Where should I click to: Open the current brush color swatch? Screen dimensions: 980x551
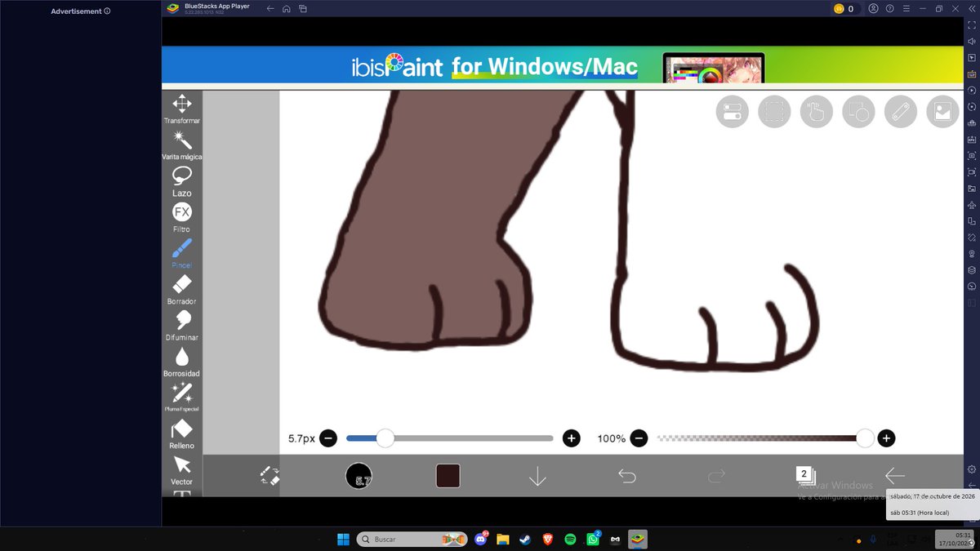point(448,476)
